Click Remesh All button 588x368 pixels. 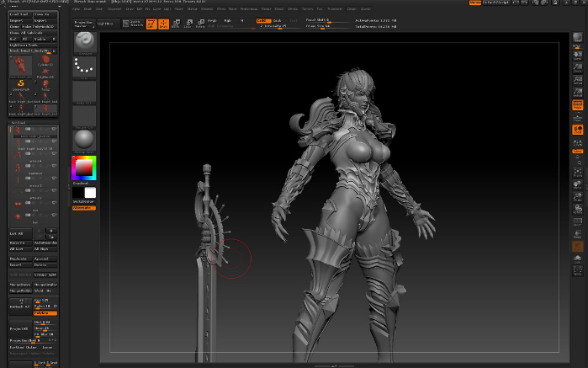coord(21,307)
